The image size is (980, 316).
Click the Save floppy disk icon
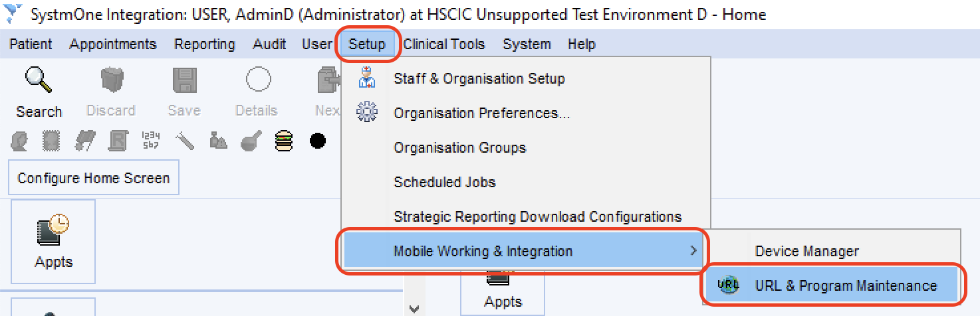point(184,80)
